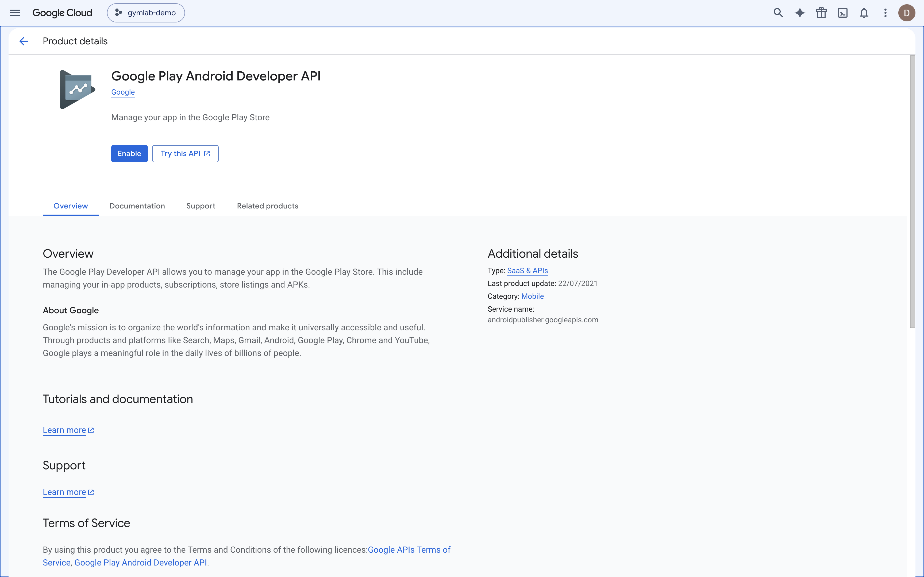Click the date 22/07/2021
The image size is (924, 577).
pos(577,284)
